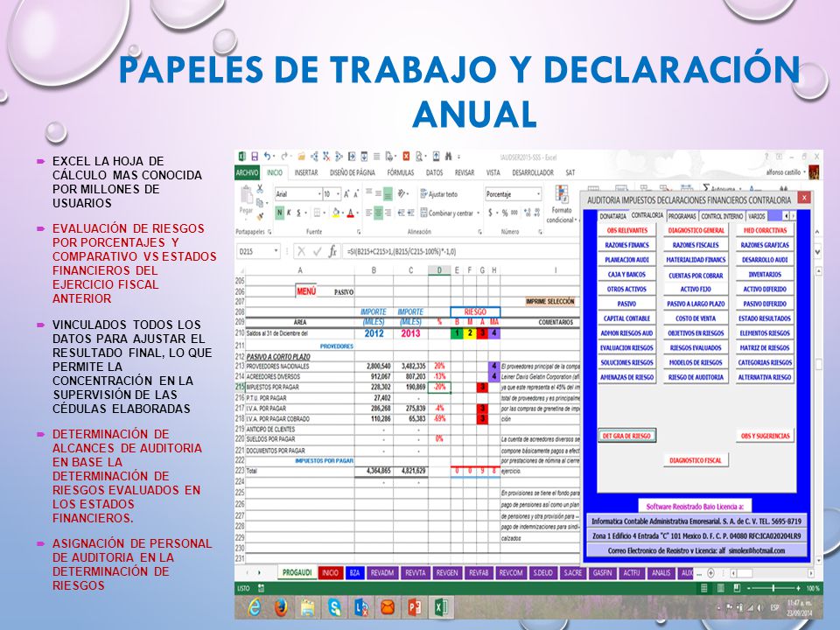Click the zoom slider in status bar
840x630 pixels.
pyautogui.click(x=773, y=588)
